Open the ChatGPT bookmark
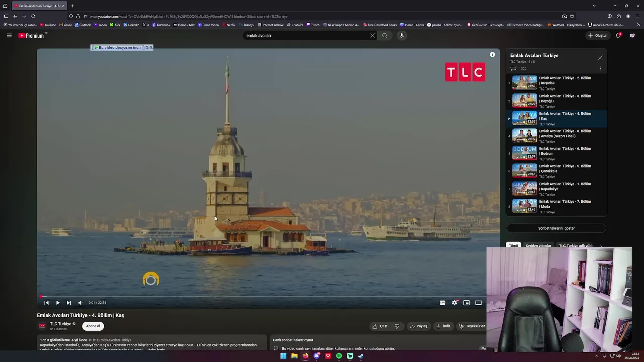 click(295, 25)
